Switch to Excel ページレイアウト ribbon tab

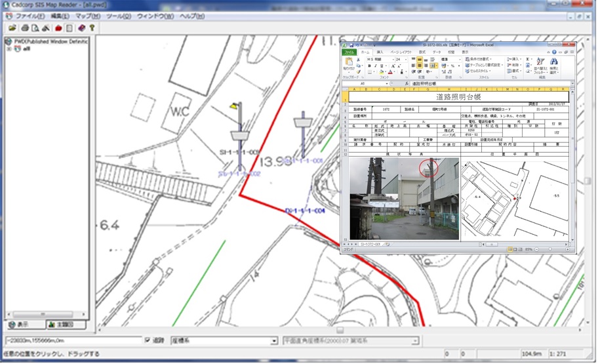(401, 52)
